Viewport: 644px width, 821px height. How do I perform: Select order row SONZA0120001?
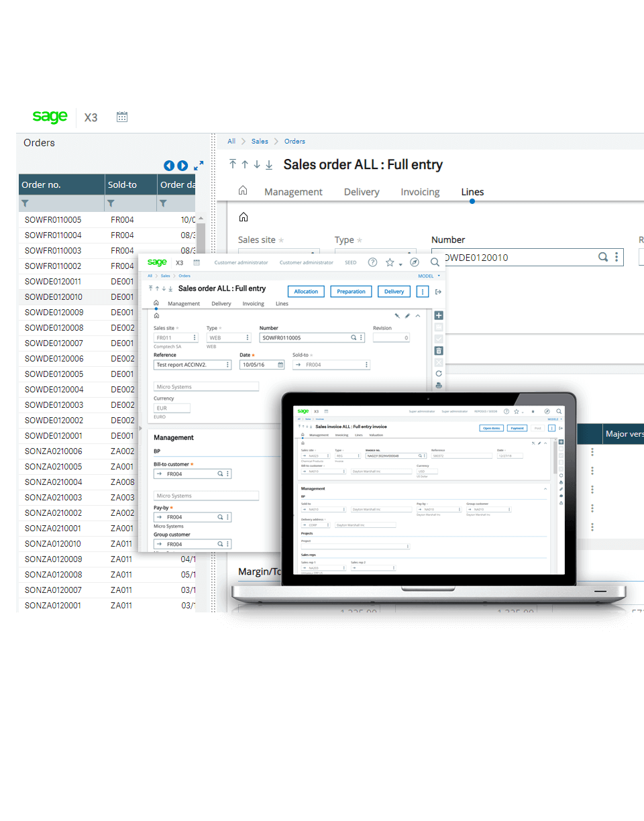(107, 606)
